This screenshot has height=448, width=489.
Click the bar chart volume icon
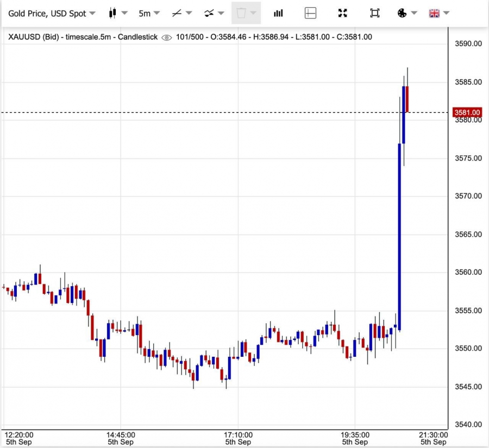click(278, 13)
